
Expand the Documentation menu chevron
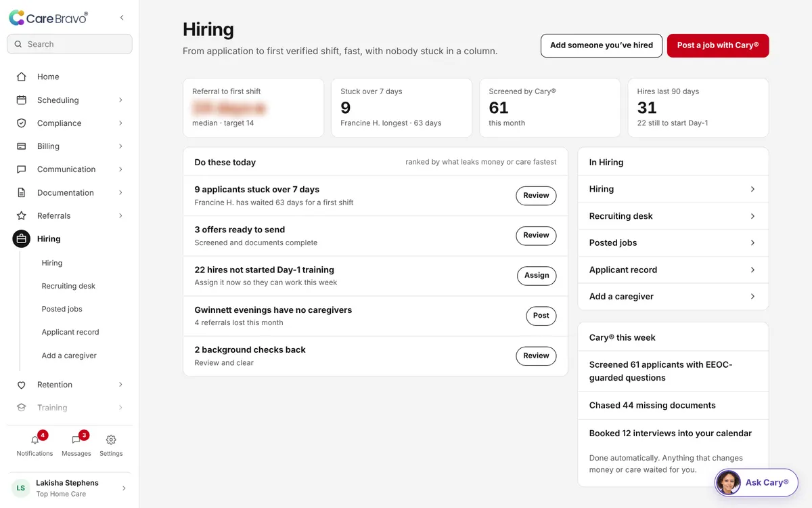click(x=121, y=192)
